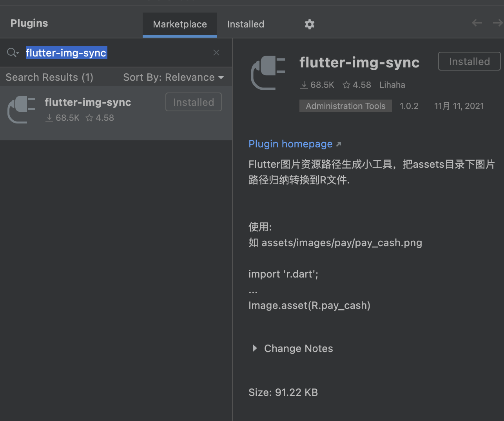504x421 pixels.
Task: Click the Installed button in the details pane
Action: (469, 61)
